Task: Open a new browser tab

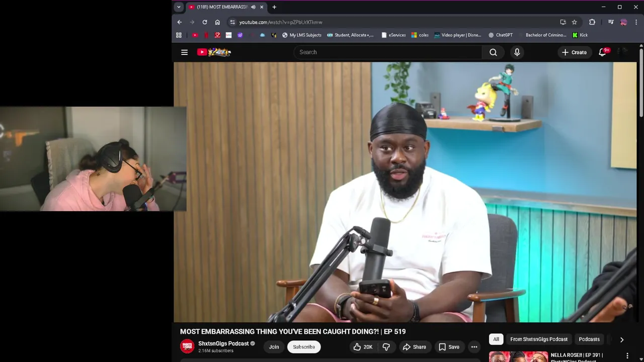Action: tap(274, 7)
